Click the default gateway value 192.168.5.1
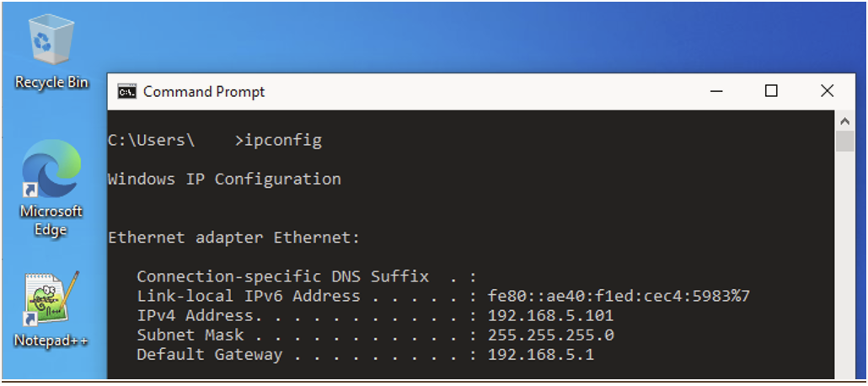This screenshot has width=868, height=386. (541, 355)
